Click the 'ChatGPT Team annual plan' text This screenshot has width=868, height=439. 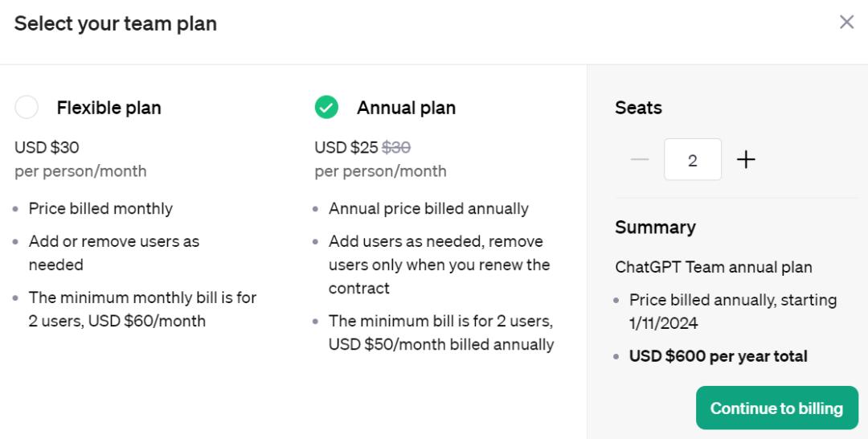714,267
